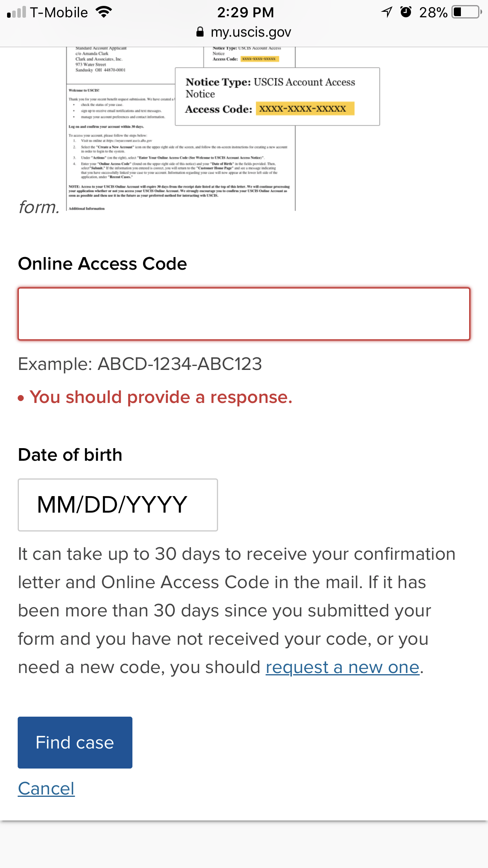This screenshot has height=868, width=488.
Task: Tap the highlighted Access Code callout box
Action: point(277,97)
